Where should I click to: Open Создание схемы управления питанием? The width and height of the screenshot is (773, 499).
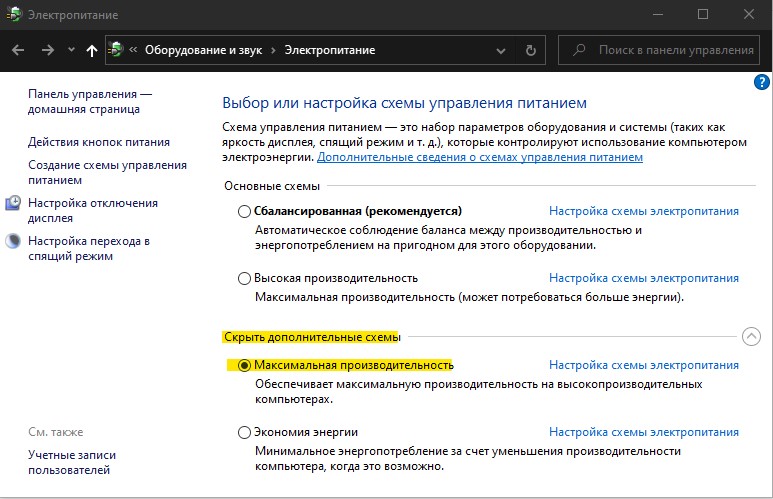(107, 173)
